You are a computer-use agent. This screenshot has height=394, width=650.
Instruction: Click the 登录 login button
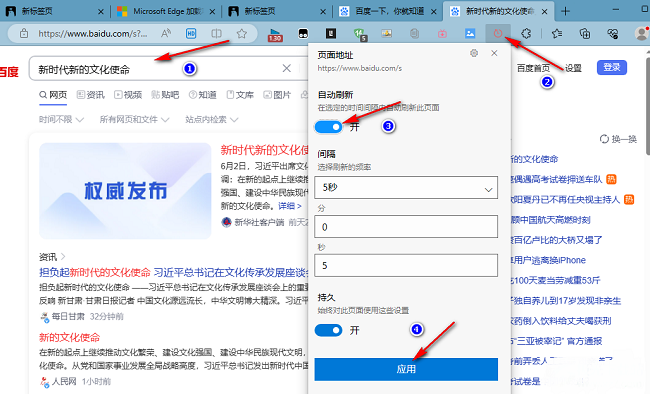point(612,68)
